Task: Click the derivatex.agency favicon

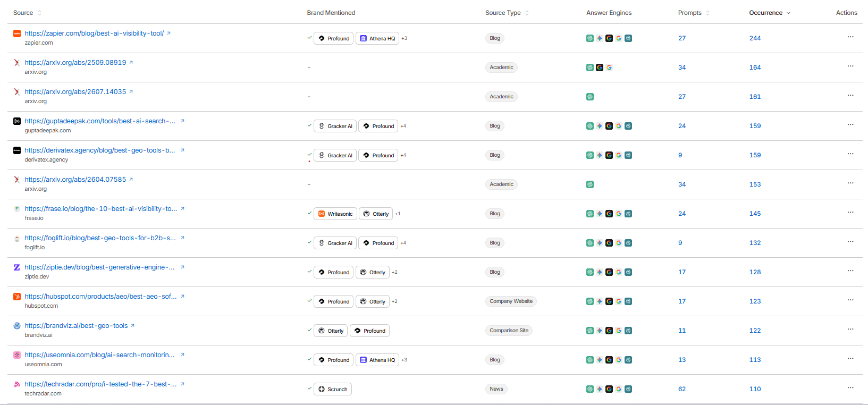Action: click(x=17, y=150)
